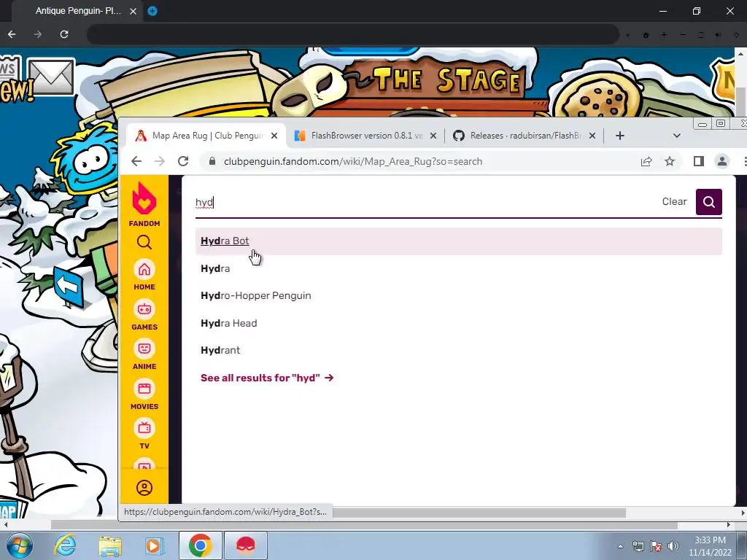This screenshot has height=560, width=747.
Task: Add a new FlashBrowser tab
Action: click(152, 10)
